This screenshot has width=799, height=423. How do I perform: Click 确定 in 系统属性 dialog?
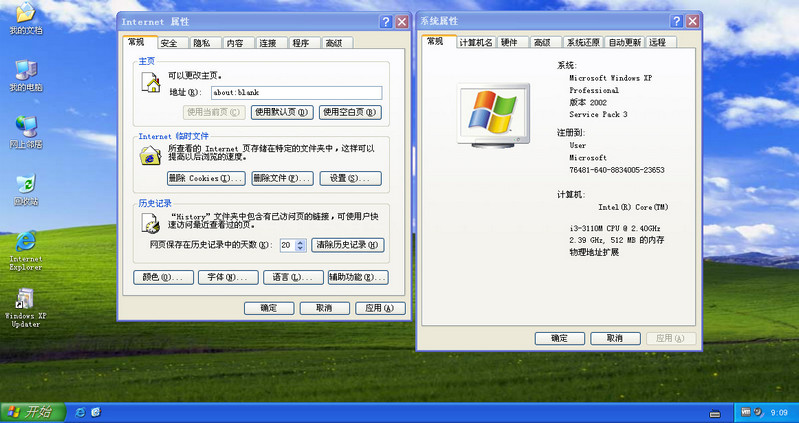coord(560,338)
